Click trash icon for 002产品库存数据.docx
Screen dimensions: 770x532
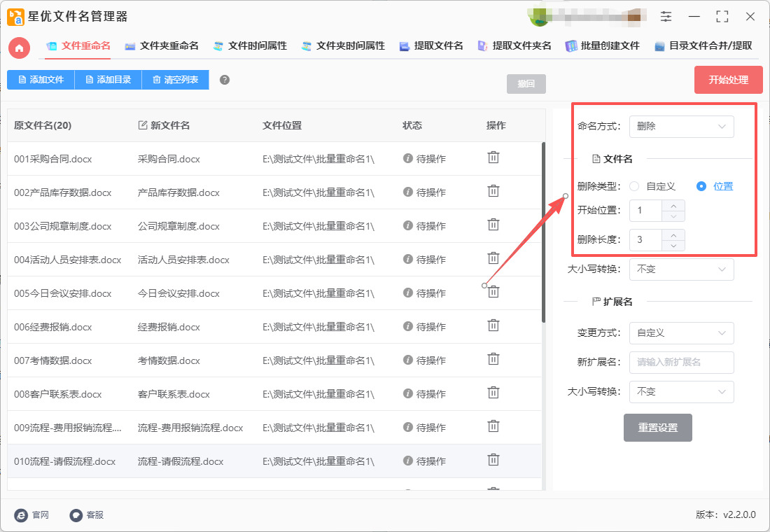tap(493, 190)
